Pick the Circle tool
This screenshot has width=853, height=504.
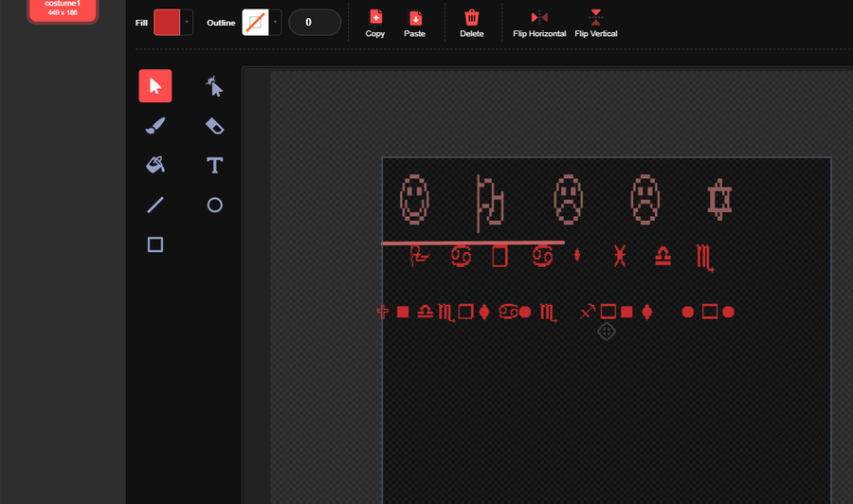[214, 205]
